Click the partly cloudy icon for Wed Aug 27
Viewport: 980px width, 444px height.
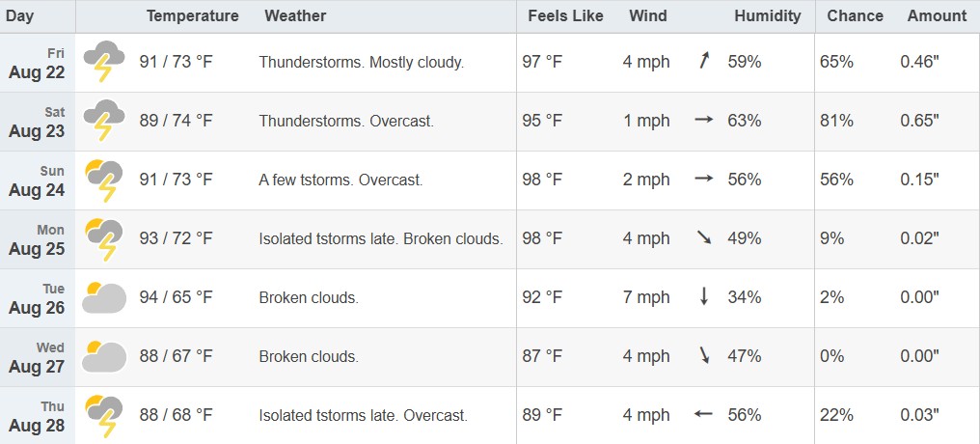(104, 356)
